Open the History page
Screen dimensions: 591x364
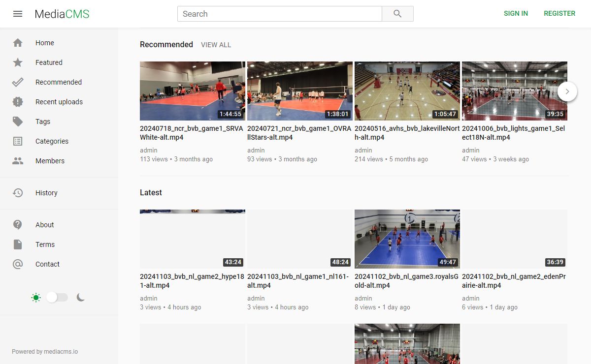tap(59, 193)
